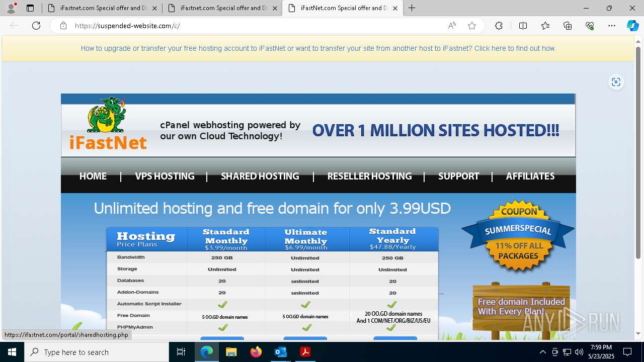
Task: Open Browser essentials heart icon
Action: 590,26
